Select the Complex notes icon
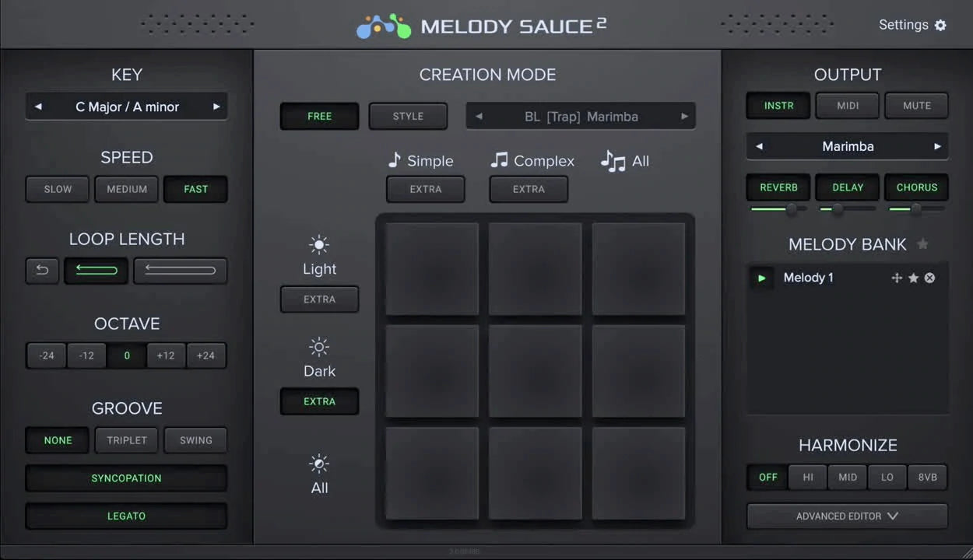The image size is (973, 560). [498, 160]
